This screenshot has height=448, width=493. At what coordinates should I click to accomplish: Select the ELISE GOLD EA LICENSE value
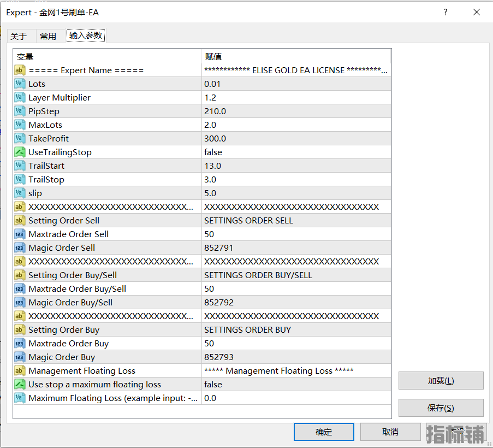pyautogui.click(x=296, y=70)
